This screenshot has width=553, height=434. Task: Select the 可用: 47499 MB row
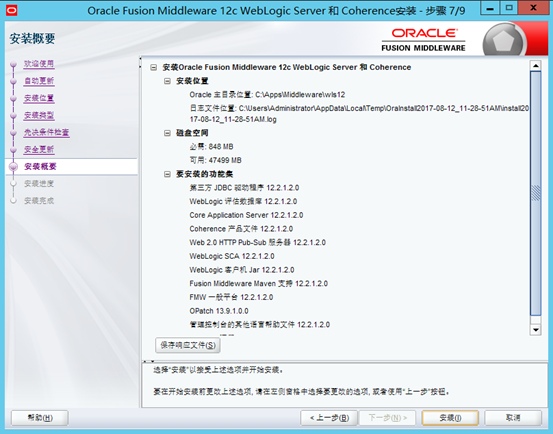point(215,160)
